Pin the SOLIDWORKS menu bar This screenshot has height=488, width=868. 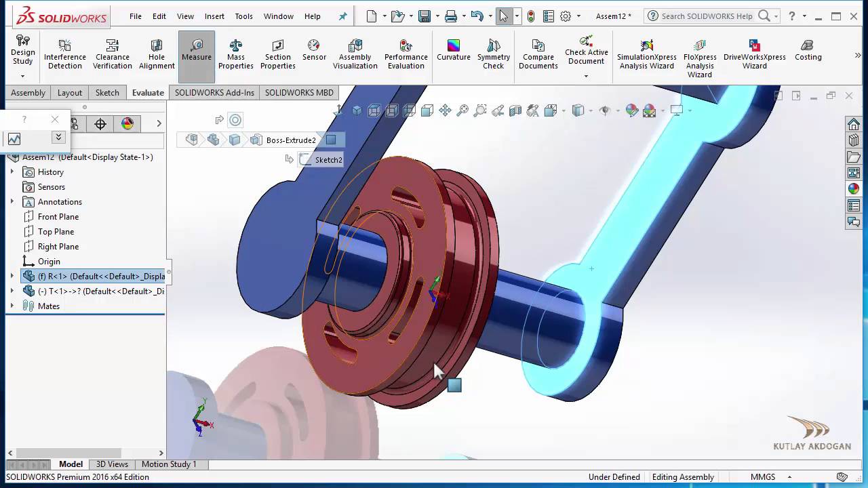[342, 16]
